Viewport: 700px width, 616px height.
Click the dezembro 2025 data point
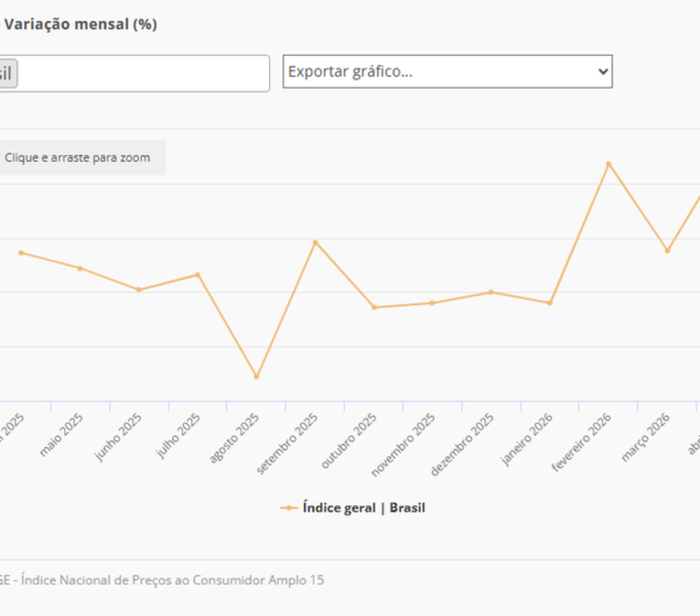point(491,292)
